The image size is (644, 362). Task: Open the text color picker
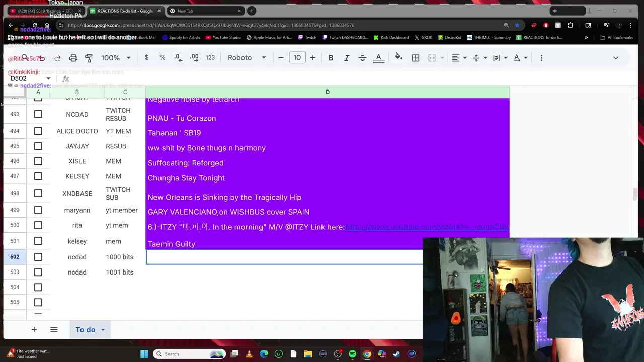point(379,58)
